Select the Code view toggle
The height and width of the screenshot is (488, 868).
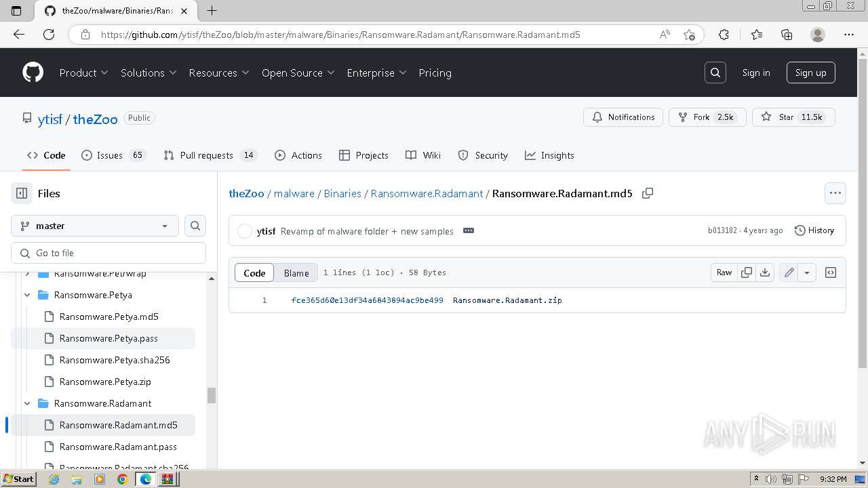pyautogui.click(x=254, y=272)
